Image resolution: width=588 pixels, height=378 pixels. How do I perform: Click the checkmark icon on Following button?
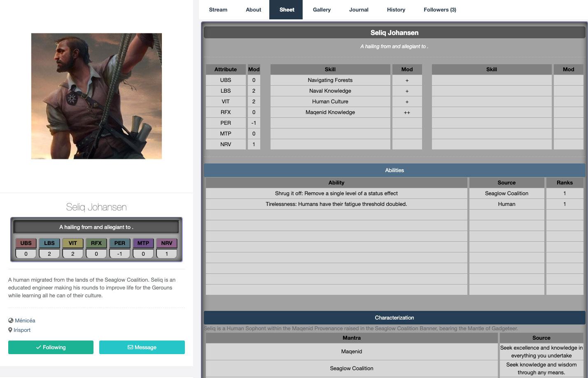(38, 347)
